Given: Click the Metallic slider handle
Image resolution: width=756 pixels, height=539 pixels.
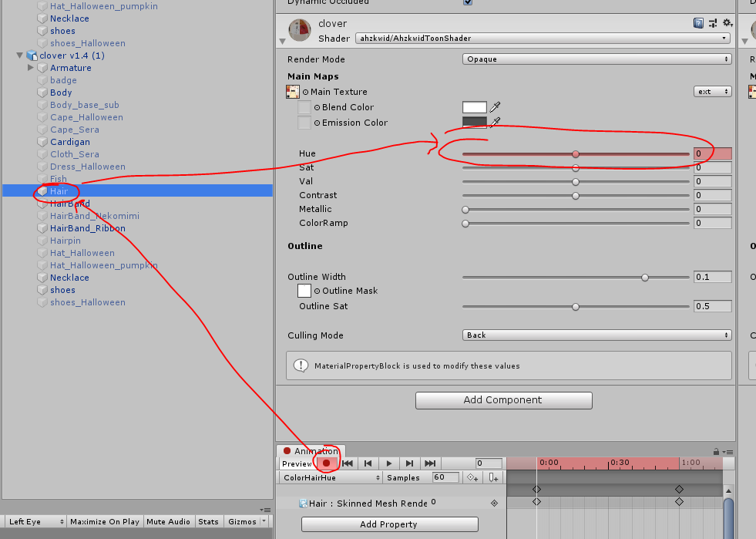Looking at the screenshot, I should pos(465,210).
